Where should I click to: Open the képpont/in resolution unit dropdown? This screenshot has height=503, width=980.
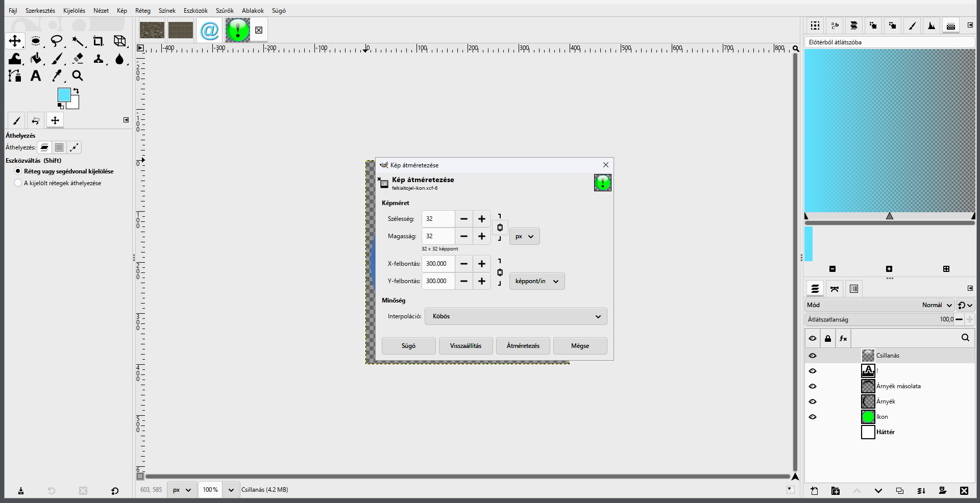coord(537,281)
